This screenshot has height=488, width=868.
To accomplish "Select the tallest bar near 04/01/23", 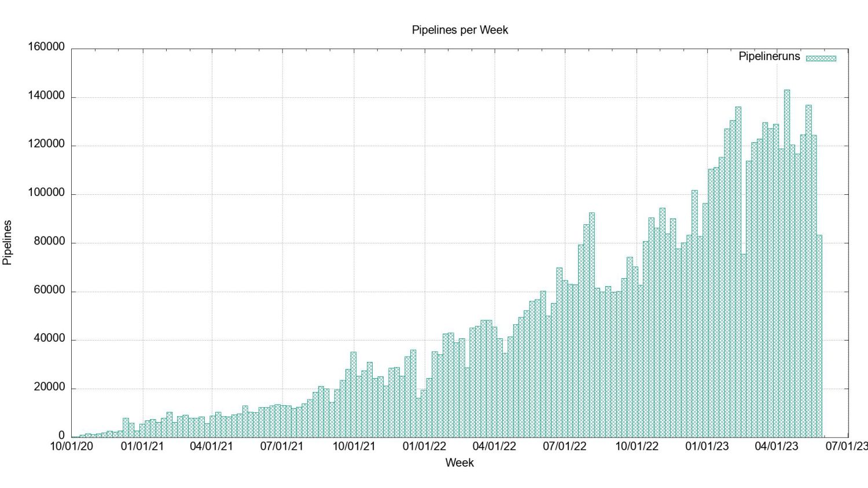I will pos(787,264).
